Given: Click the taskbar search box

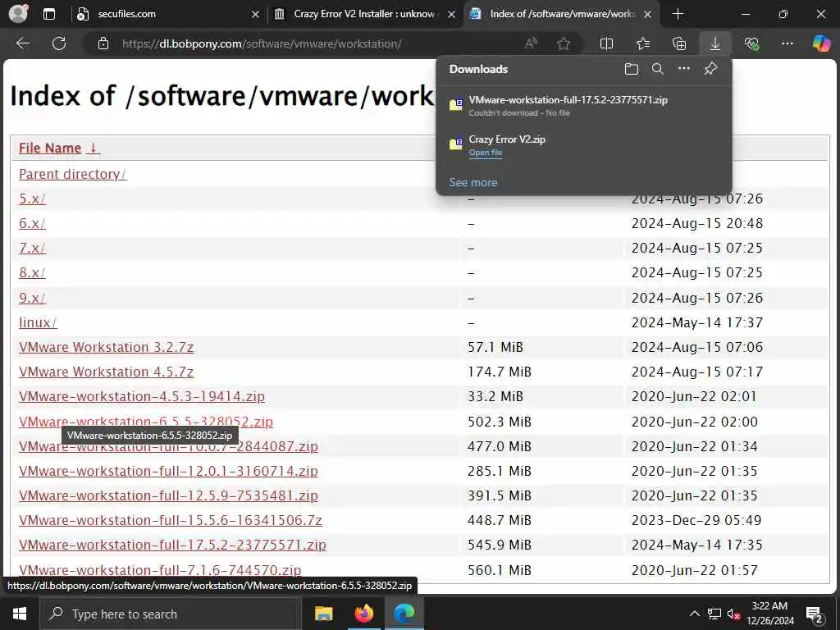Looking at the screenshot, I should [170, 614].
